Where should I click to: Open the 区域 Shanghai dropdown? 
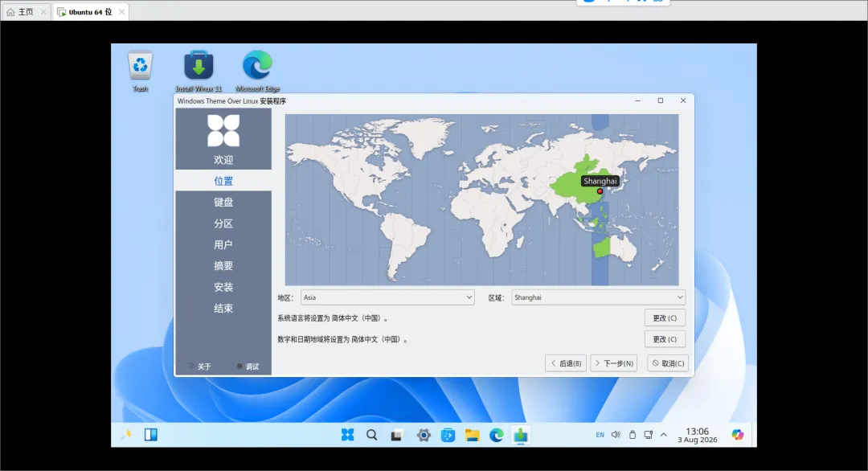tap(599, 297)
